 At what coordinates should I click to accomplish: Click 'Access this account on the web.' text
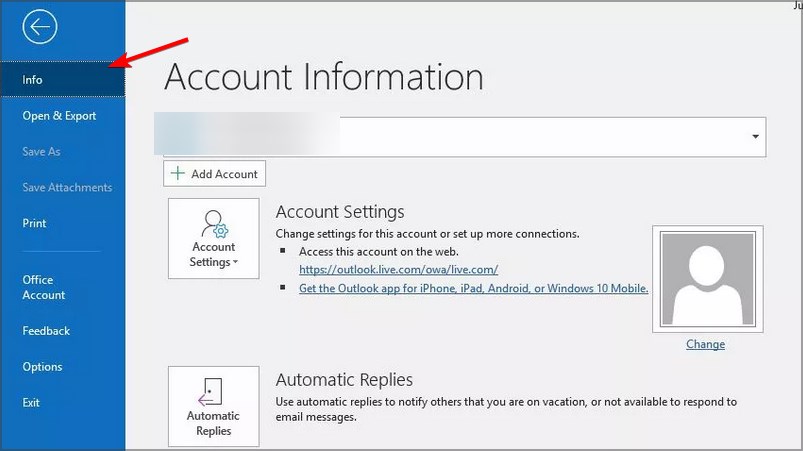379,251
